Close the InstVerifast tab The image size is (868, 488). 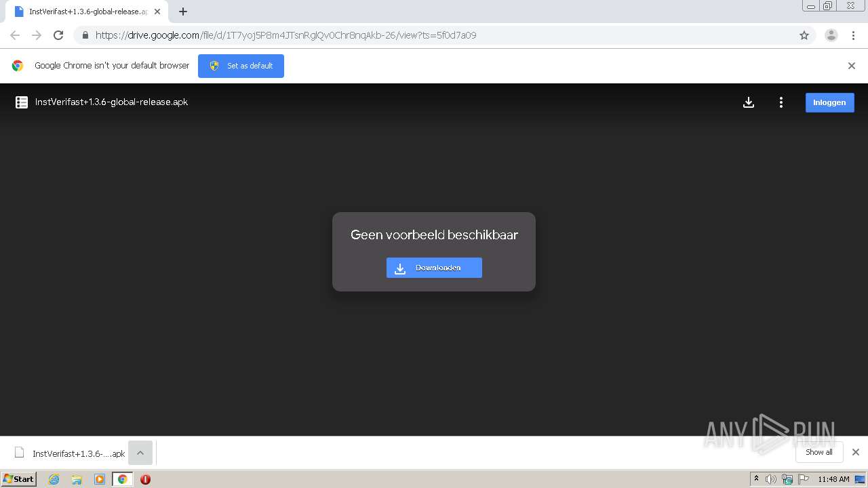[157, 12]
